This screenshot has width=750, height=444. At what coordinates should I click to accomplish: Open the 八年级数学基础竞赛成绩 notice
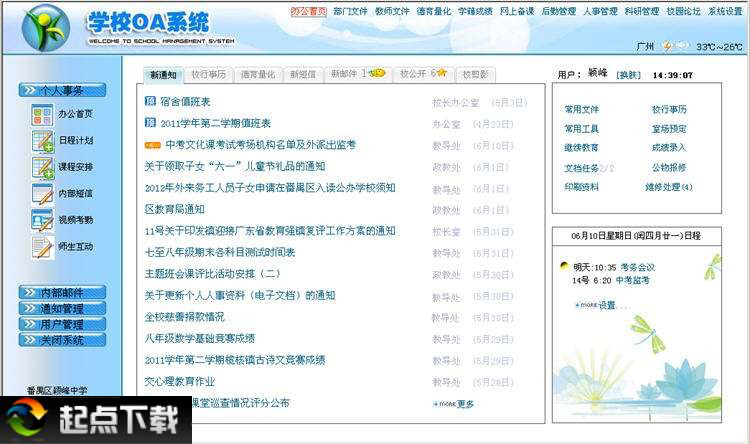coord(200,338)
